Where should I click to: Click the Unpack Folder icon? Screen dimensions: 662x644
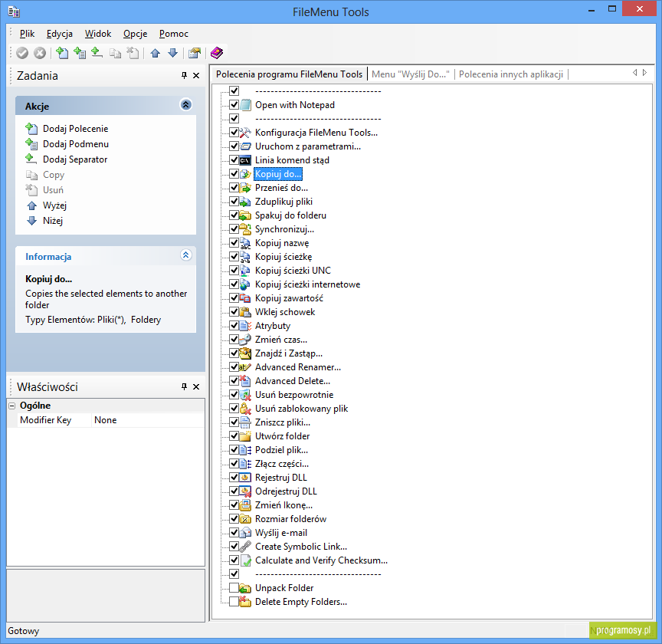[245, 588]
